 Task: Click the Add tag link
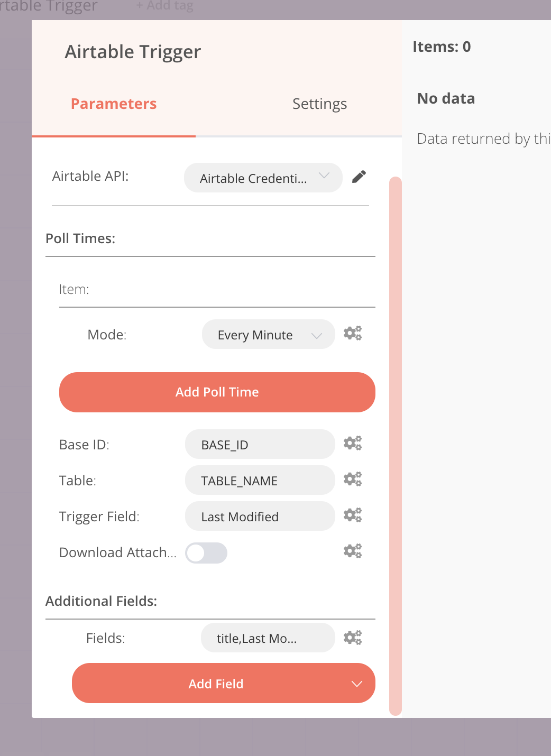point(164,6)
